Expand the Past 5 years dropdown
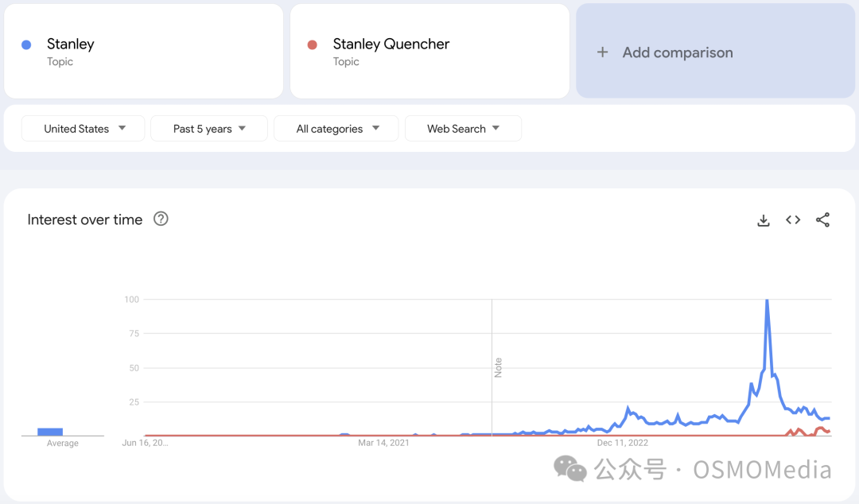Screen dimensions: 859x504 coord(209,129)
